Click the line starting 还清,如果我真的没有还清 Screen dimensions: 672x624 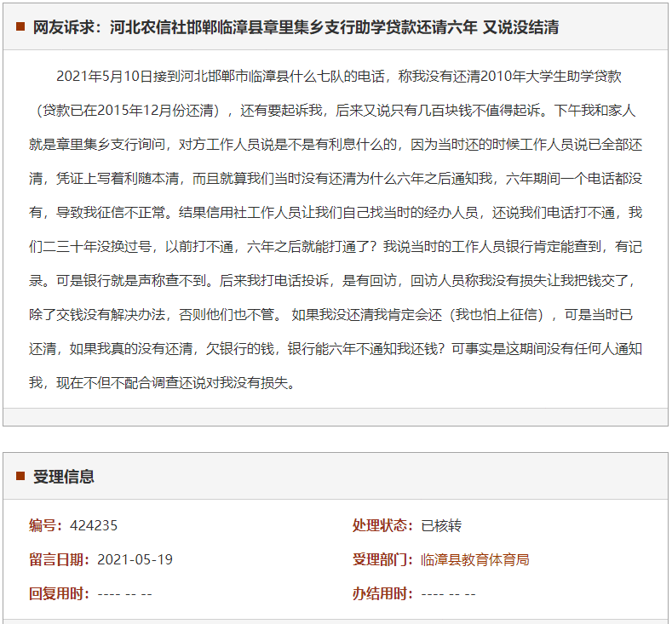pyautogui.click(x=336, y=349)
